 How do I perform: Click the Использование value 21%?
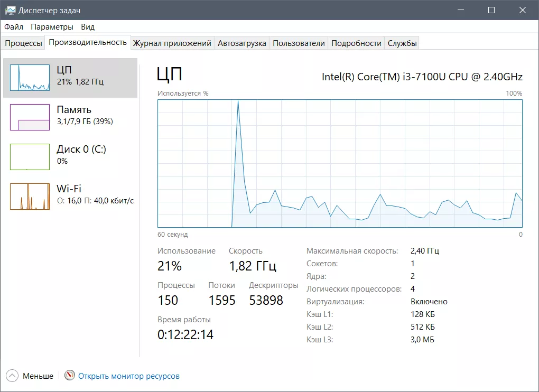coord(170,266)
